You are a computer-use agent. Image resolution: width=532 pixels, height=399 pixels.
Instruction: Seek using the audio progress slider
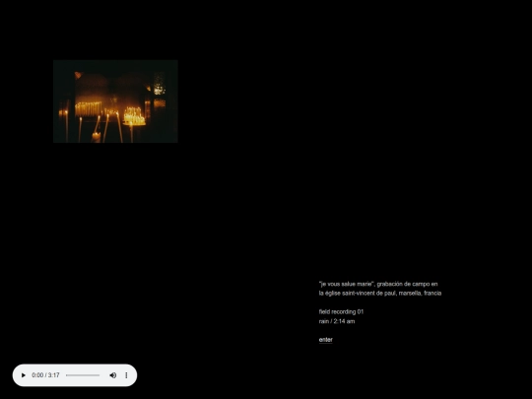pyautogui.click(x=83, y=375)
